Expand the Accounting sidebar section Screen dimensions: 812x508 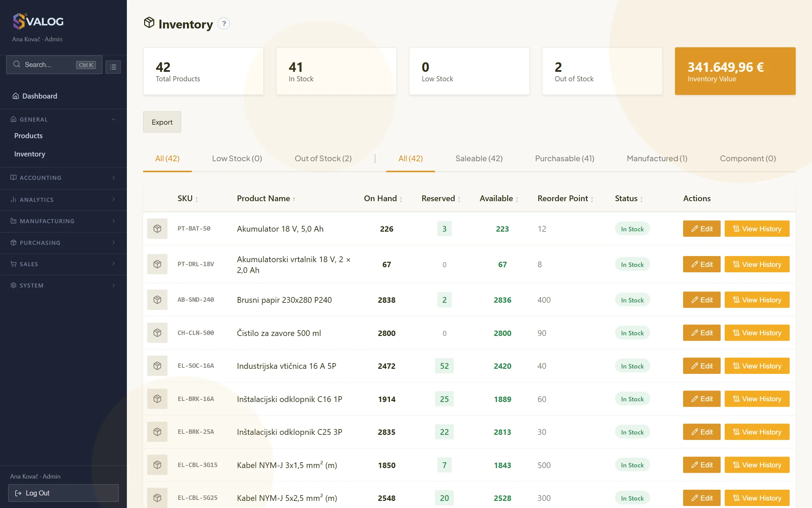pyautogui.click(x=63, y=178)
